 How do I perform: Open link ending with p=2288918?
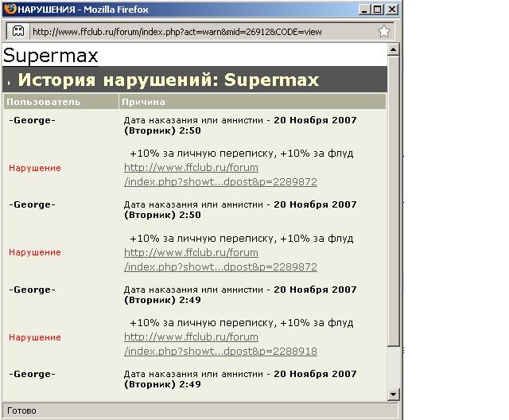click(220, 344)
